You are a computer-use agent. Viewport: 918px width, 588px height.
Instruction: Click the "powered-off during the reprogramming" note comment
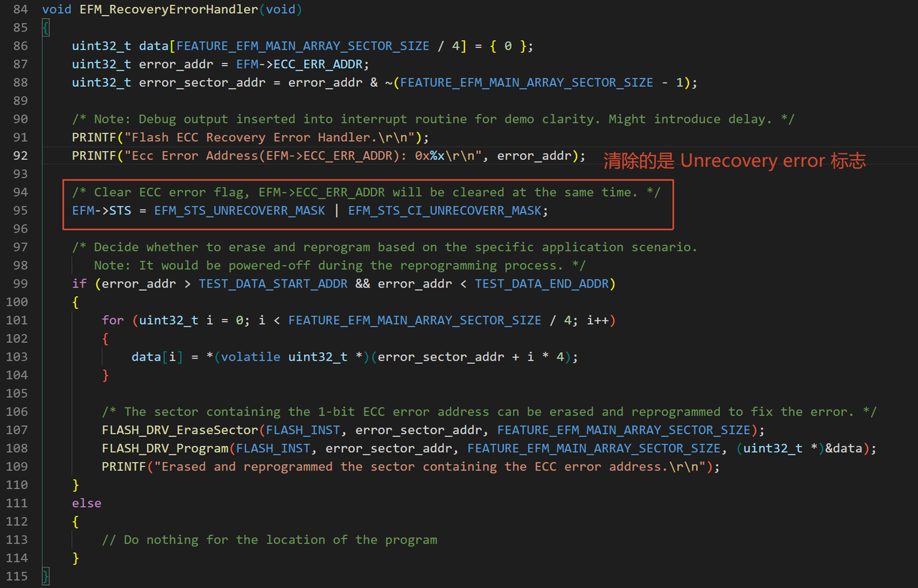(341, 265)
